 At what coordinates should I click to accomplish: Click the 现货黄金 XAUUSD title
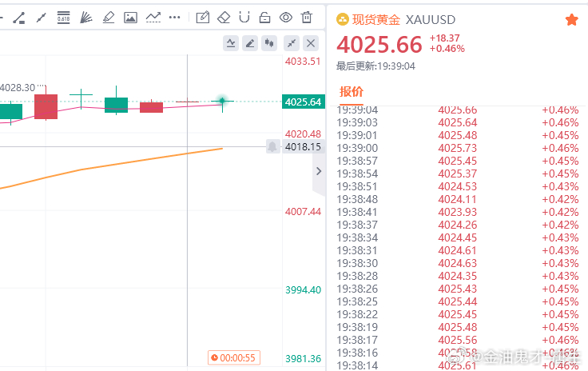pos(403,19)
